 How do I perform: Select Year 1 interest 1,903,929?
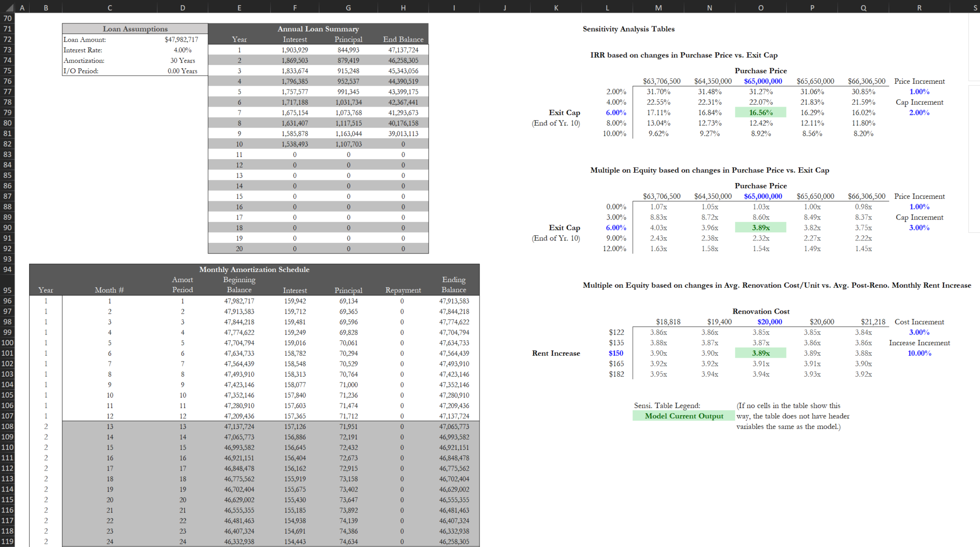(x=295, y=50)
